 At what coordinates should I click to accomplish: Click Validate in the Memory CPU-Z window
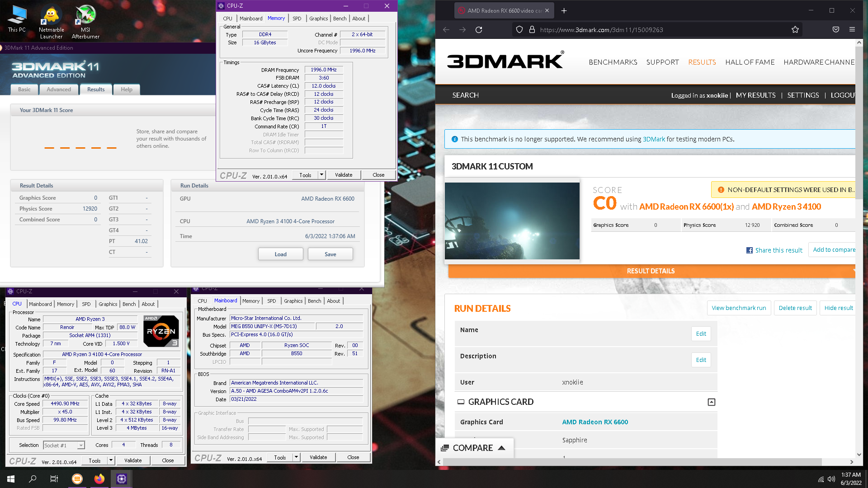344,175
